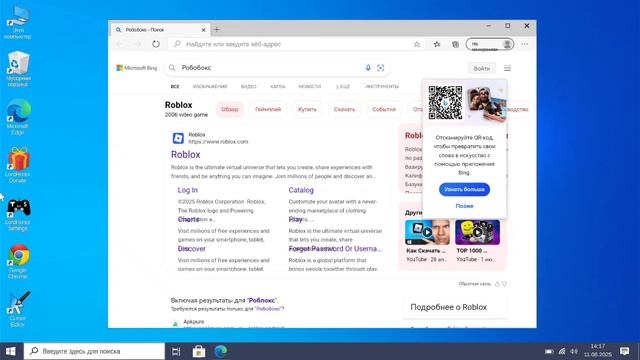
Task: Switch to НОВОСТИ results tab
Action: click(x=310, y=87)
